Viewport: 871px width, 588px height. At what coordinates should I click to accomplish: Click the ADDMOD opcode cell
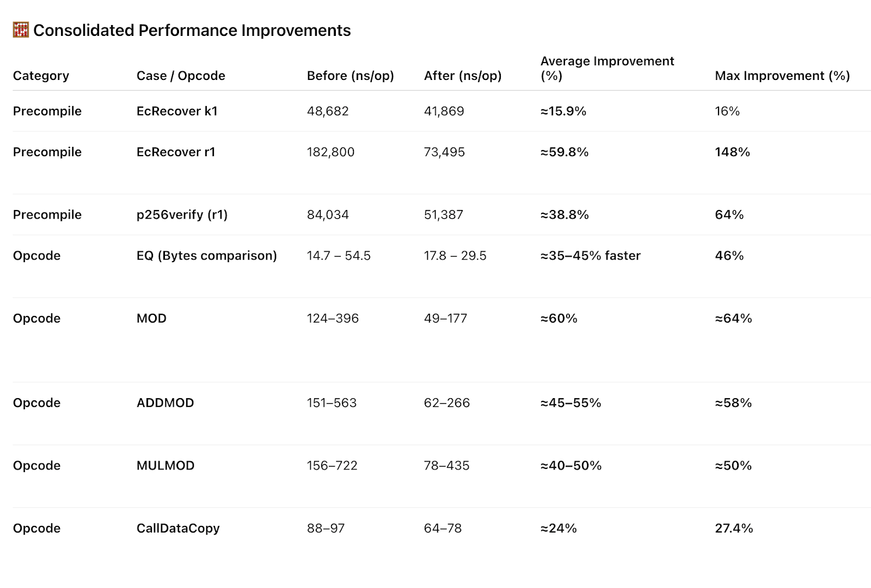point(165,403)
